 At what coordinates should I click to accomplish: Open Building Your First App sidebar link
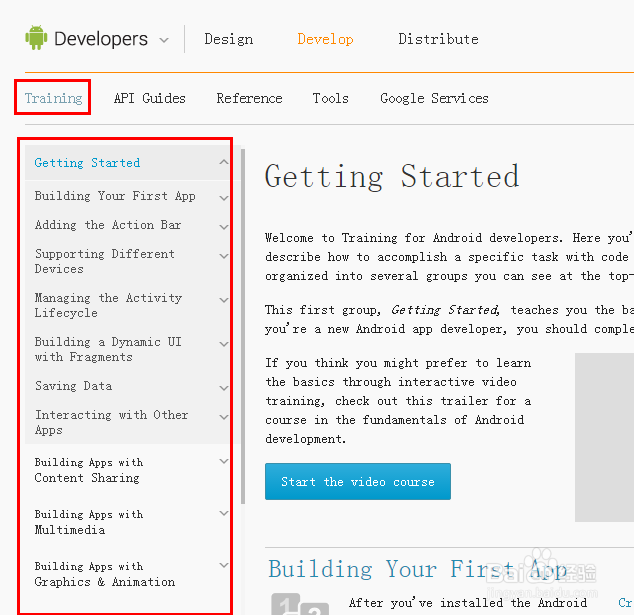115,196
